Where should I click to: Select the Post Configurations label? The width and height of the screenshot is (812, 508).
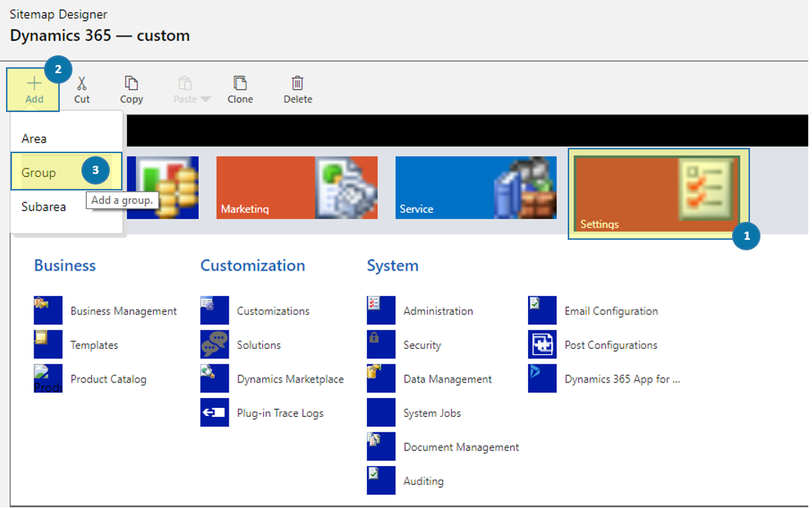tap(610, 345)
